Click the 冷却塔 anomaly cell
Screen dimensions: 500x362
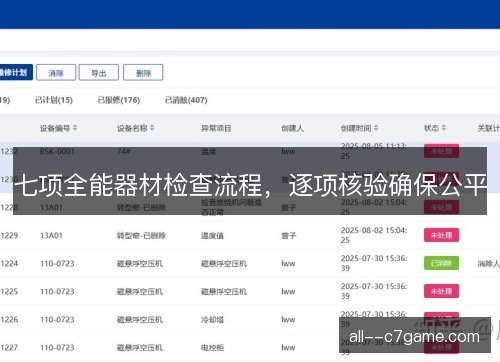point(212,320)
